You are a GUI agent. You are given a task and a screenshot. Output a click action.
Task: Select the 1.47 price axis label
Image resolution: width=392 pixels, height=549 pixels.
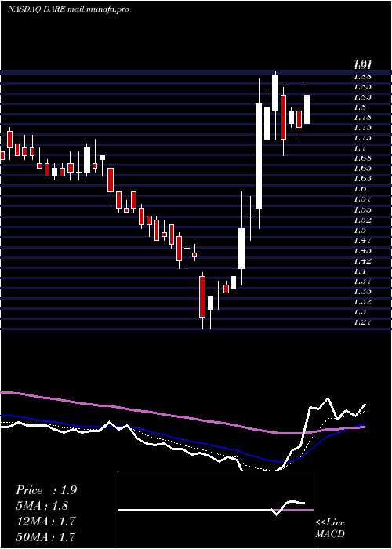coord(362,240)
